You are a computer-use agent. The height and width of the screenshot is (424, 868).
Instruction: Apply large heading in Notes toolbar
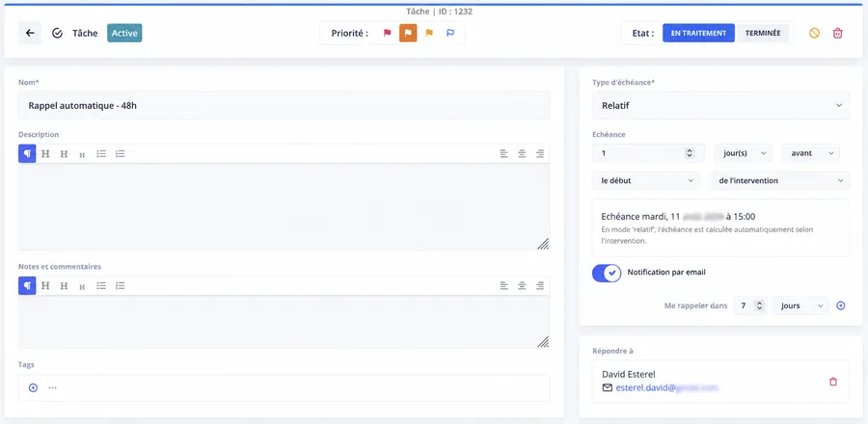click(45, 286)
